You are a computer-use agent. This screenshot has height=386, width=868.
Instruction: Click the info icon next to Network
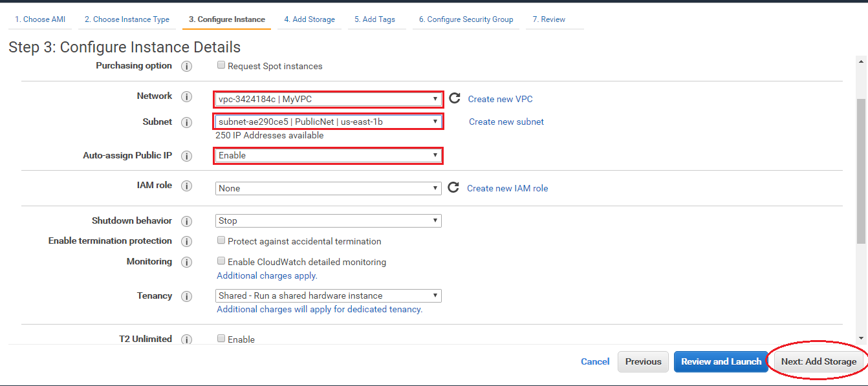click(x=186, y=97)
